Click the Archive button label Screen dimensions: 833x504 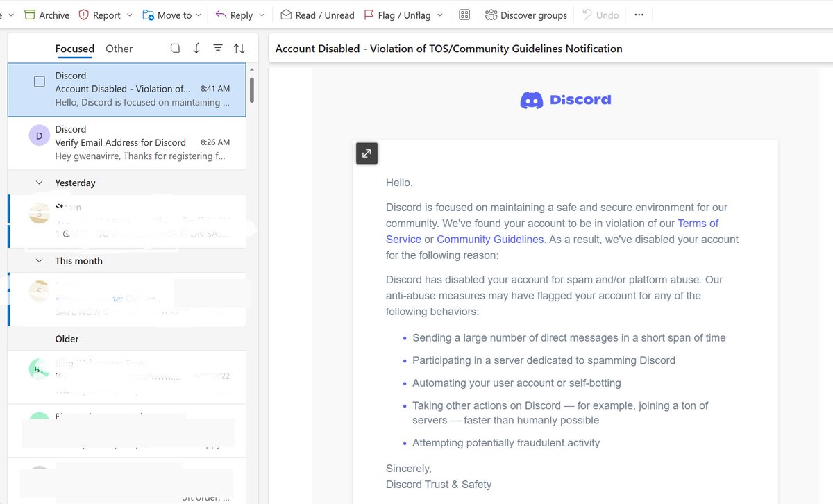(x=54, y=15)
